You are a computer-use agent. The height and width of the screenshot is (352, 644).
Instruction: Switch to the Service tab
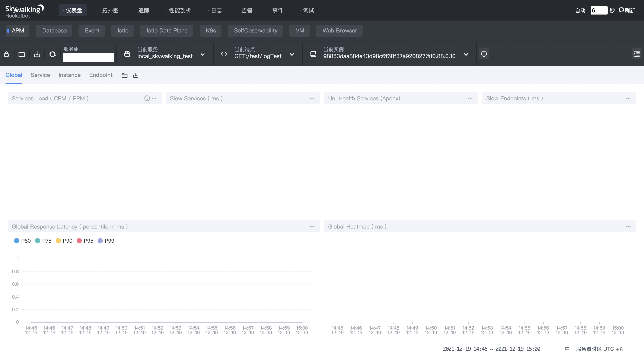40,75
